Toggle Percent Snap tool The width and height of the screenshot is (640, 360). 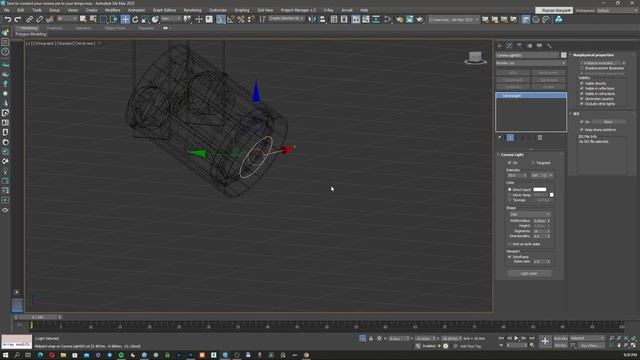pyautogui.click(x=241, y=19)
